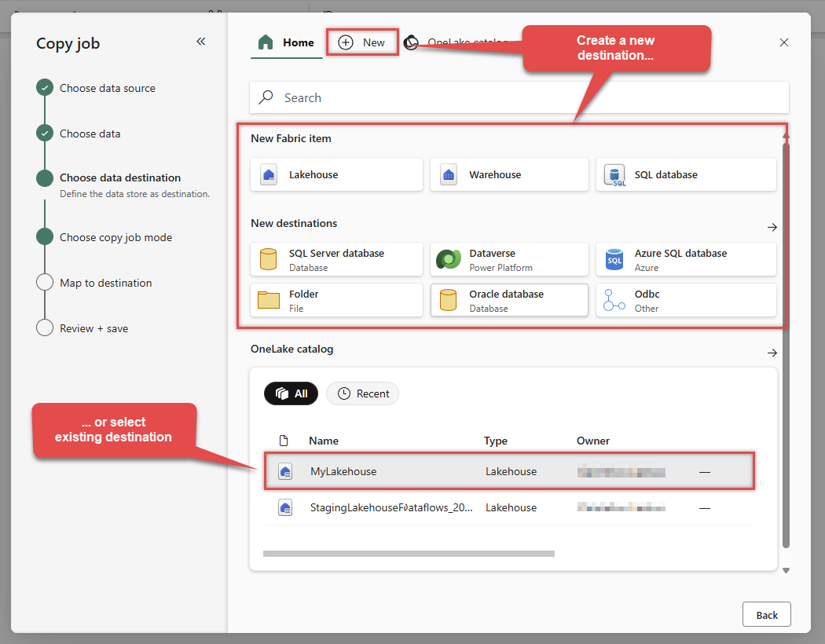Select the Lakehouse destination tile
The image size is (825, 644).
pos(336,174)
